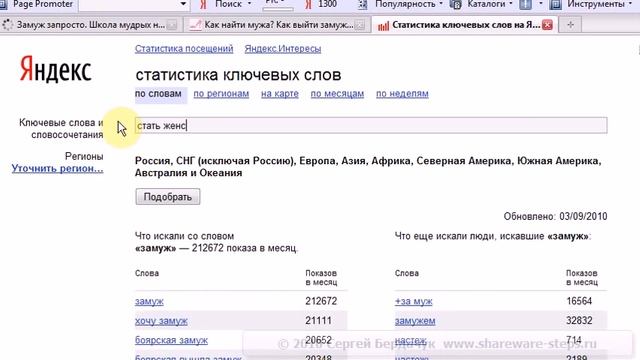This screenshot has height=360, width=640.
Task: Switch to the по регионам view
Action: pos(221,93)
